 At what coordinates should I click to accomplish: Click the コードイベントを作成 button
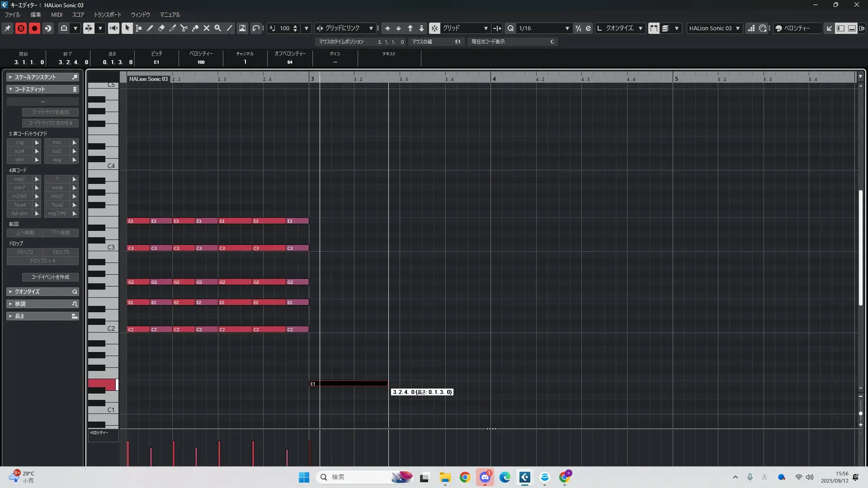click(50, 277)
